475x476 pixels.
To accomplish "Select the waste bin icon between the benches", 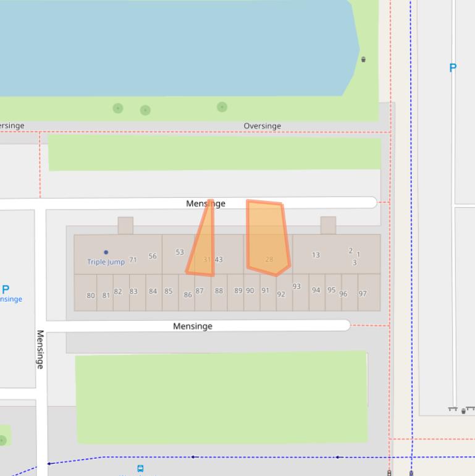I will point(463,410).
